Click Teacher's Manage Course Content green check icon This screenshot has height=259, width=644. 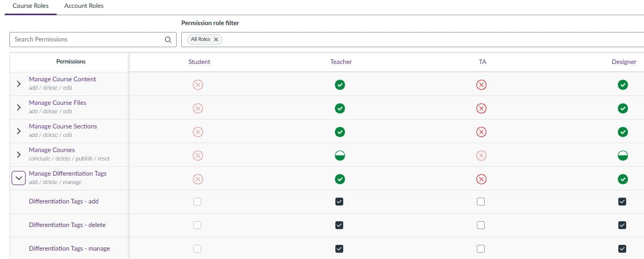coord(340,85)
